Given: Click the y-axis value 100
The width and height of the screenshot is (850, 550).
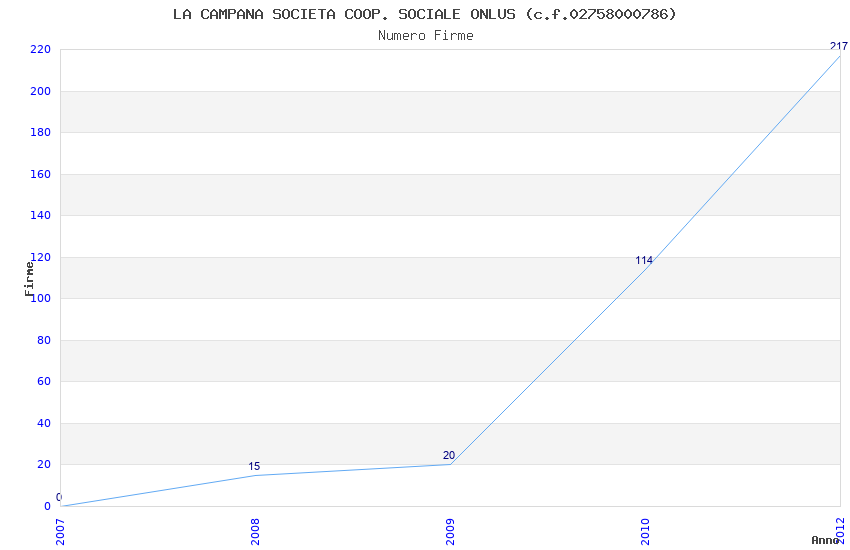Looking at the screenshot, I should pos(41,299).
